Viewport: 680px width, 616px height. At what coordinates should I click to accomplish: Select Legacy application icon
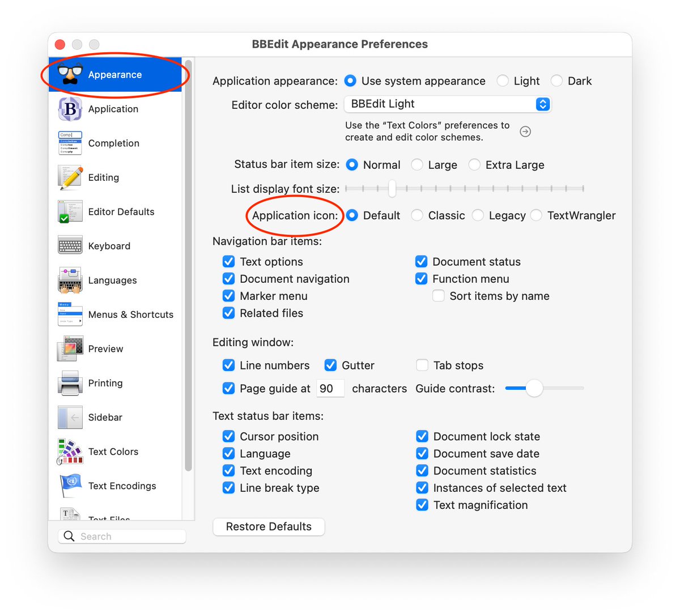(478, 215)
